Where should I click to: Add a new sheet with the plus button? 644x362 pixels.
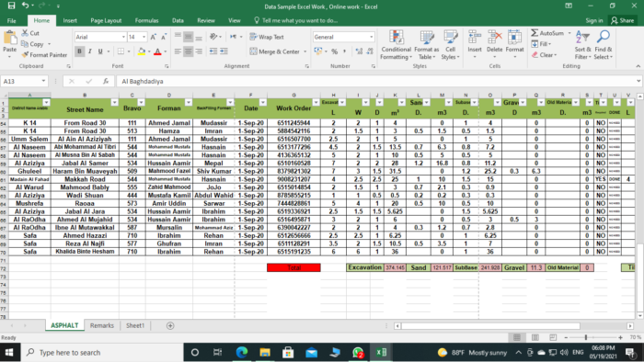coord(170,325)
